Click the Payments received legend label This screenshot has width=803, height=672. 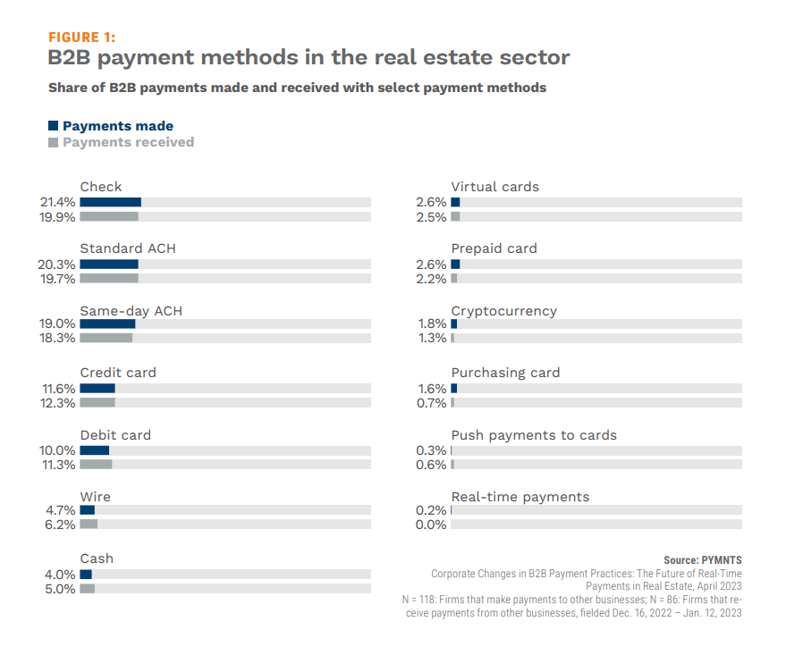[128, 142]
